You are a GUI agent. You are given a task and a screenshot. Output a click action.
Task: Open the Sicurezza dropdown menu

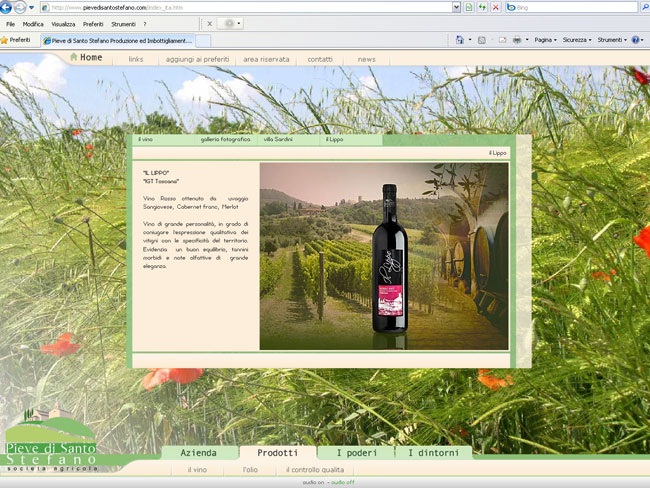[577, 40]
